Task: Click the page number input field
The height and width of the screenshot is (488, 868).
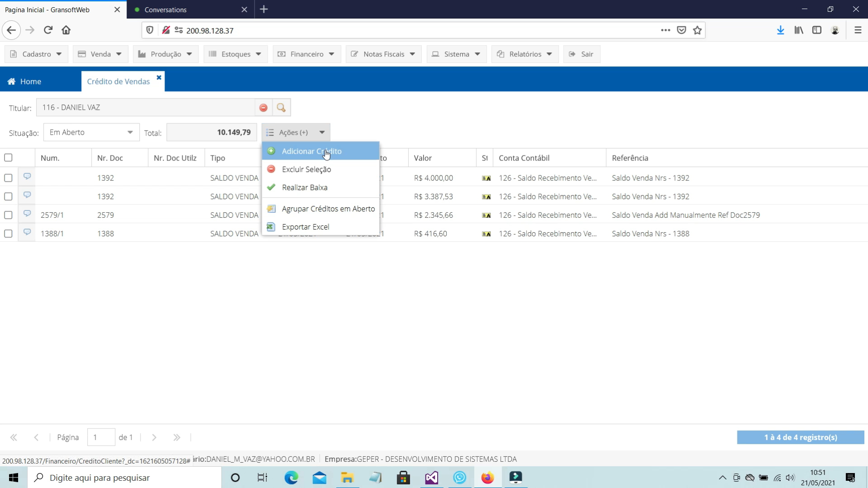Action: point(101,437)
